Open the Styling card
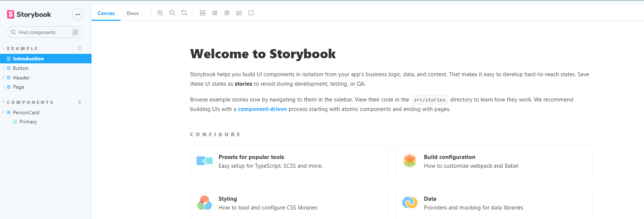 pos(289,203)
